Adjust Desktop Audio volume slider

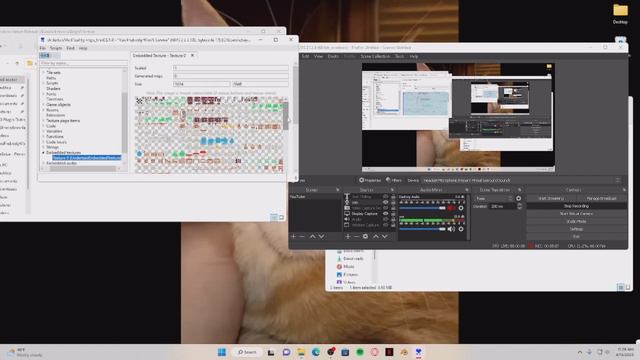[x=422, y=208]
